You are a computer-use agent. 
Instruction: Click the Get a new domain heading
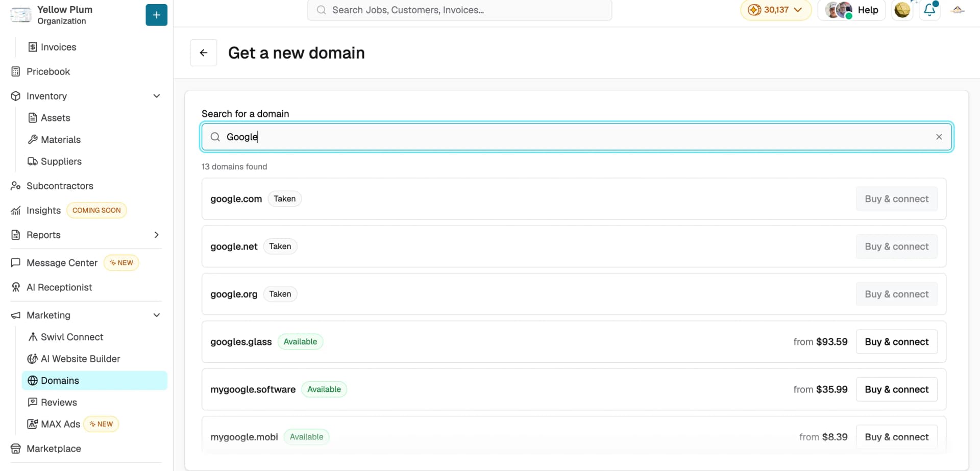click(297, 53)
